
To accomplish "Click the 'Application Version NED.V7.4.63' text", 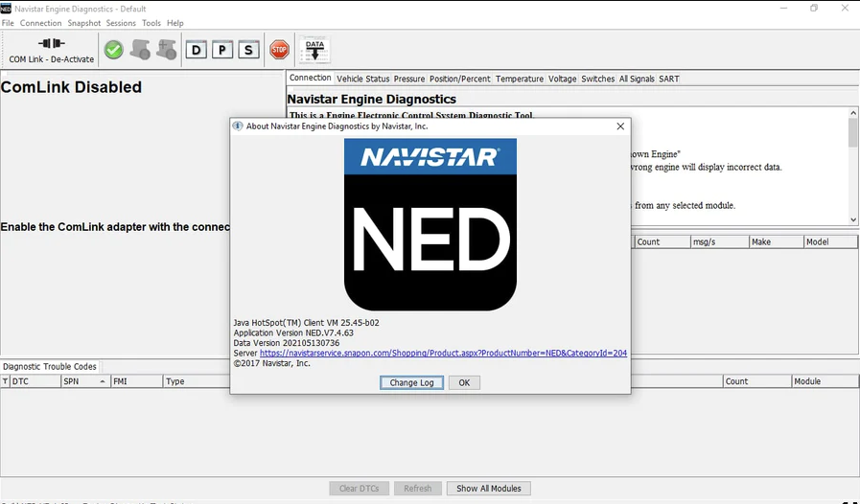I will (x=293, y=332).
